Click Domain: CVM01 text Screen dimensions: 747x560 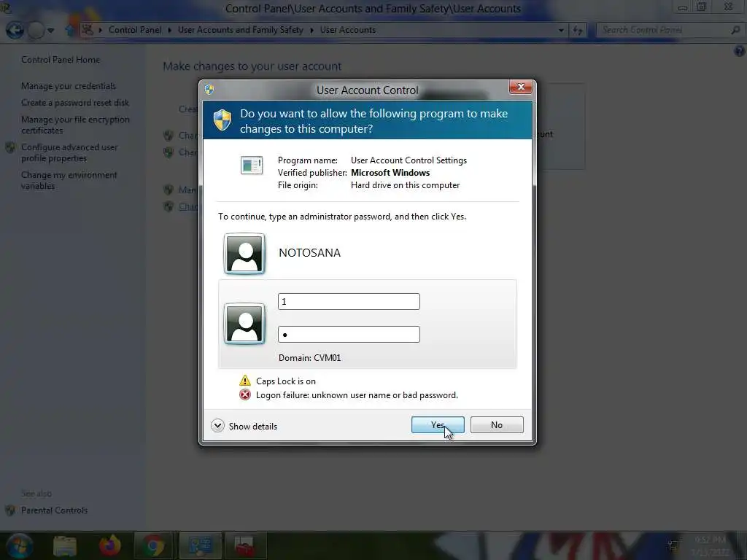pyautogui.click(x=309, y=357)
